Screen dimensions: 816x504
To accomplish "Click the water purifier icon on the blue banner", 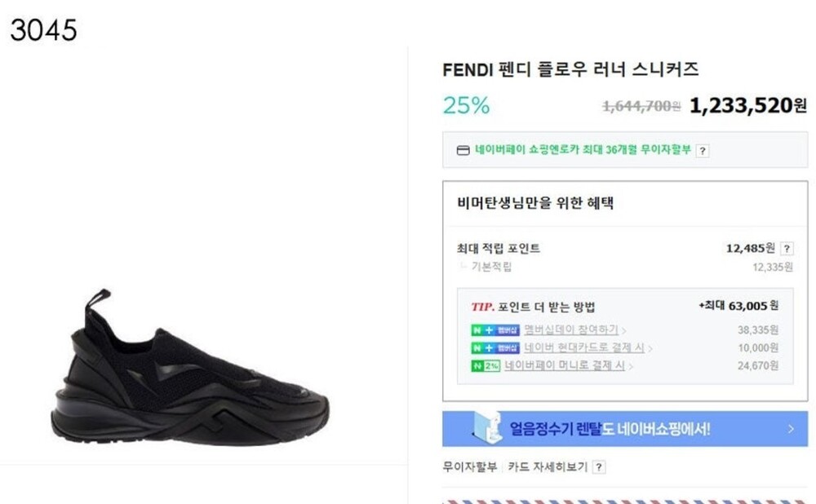I will click(489, 428).
